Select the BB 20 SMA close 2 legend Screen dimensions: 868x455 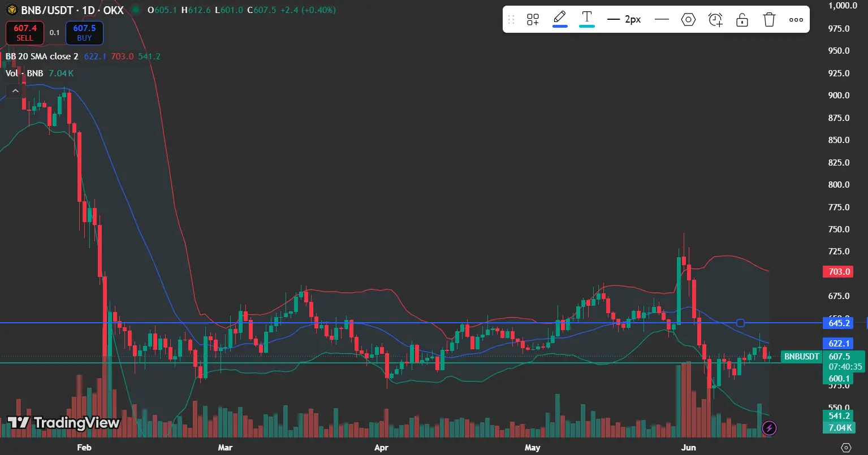pyautogui.click(x=42, y=57)
